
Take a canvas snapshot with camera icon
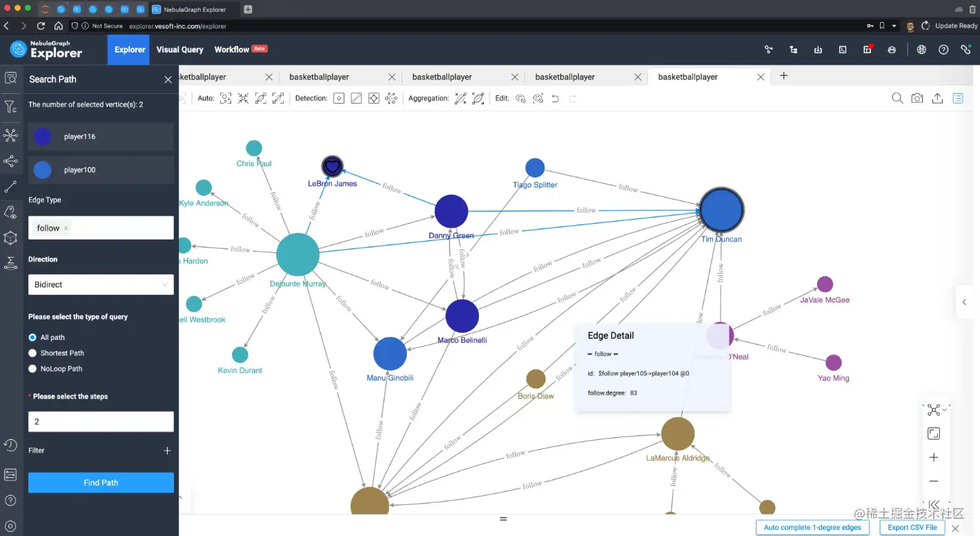coord(917,98)
